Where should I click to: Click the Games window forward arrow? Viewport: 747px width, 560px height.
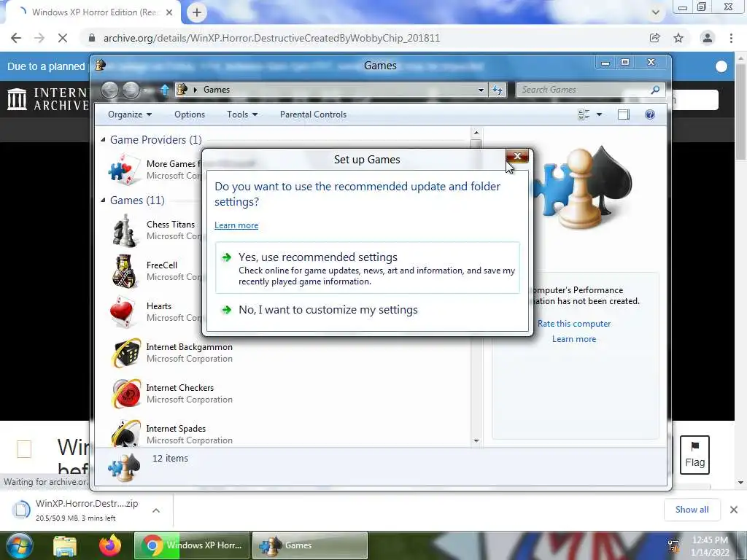click(131, 90)
